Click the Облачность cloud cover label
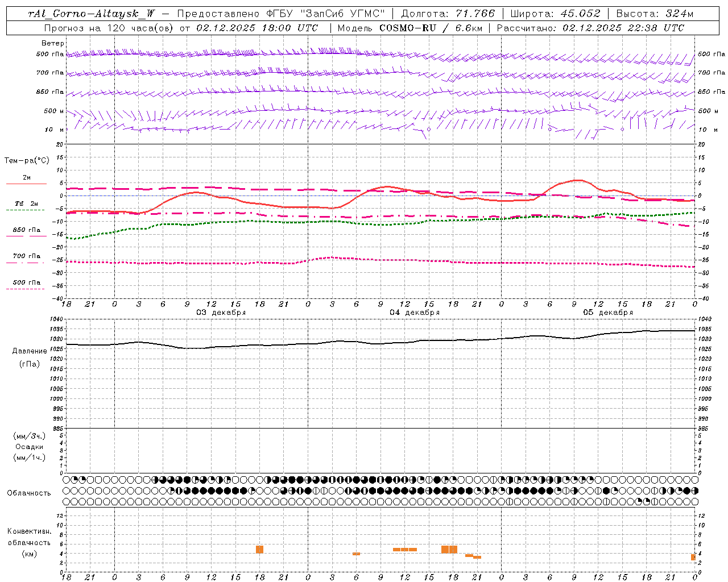The image size is (728, 582). click(29, 493)
